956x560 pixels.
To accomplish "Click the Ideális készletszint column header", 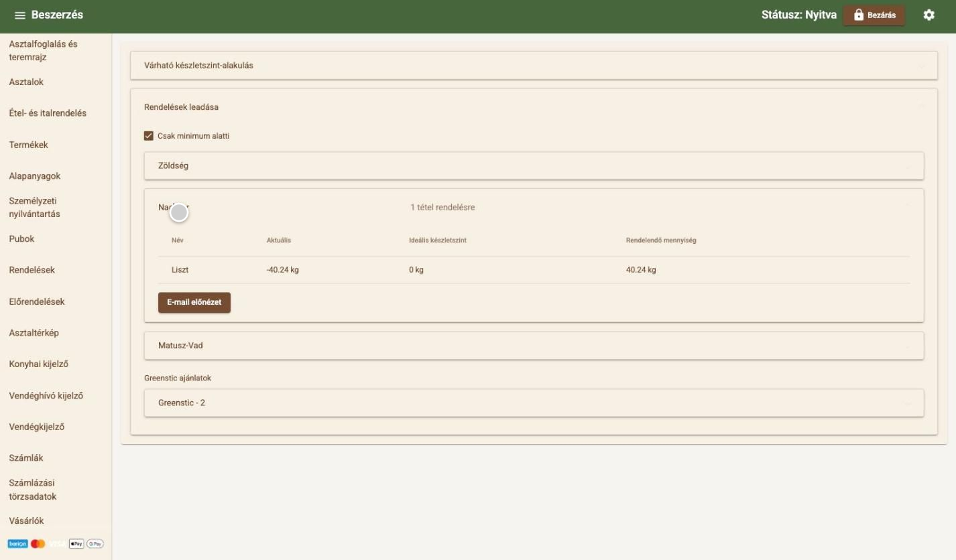I will pyautogui.click(x=438, y=240).
